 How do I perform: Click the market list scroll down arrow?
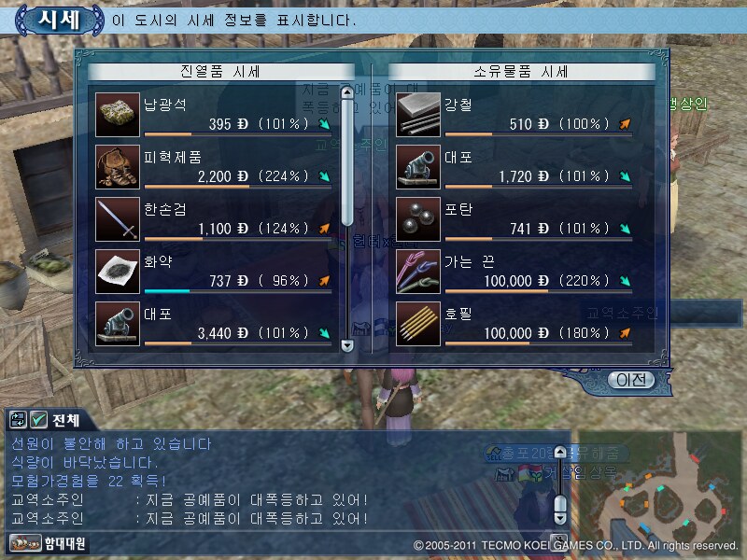click(347, 345)
